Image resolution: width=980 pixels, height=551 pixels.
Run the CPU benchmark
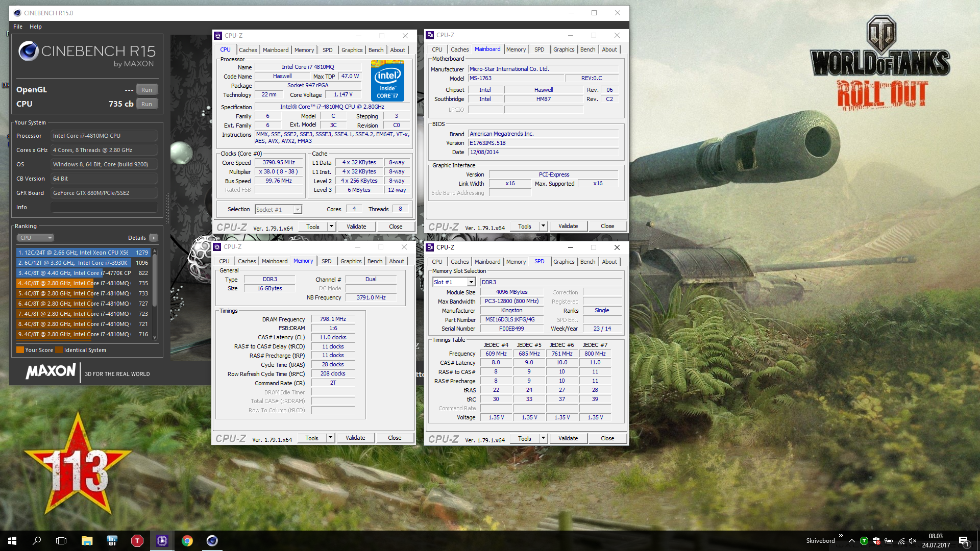pos(146,104)
